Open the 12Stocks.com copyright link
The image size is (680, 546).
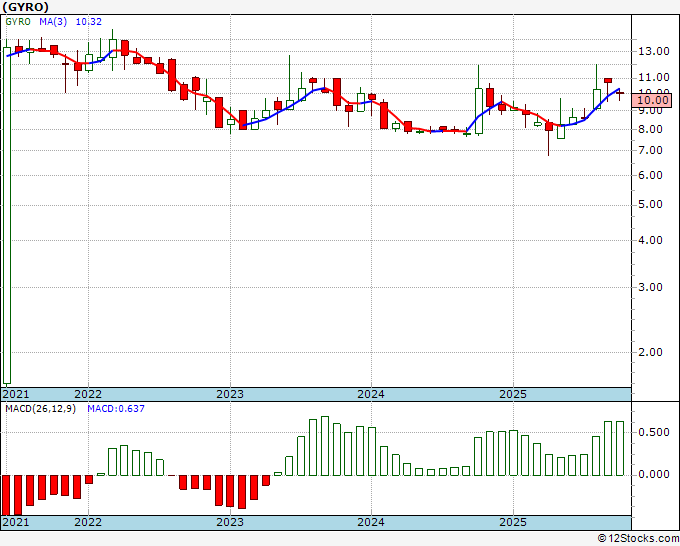tap(638, 538)
